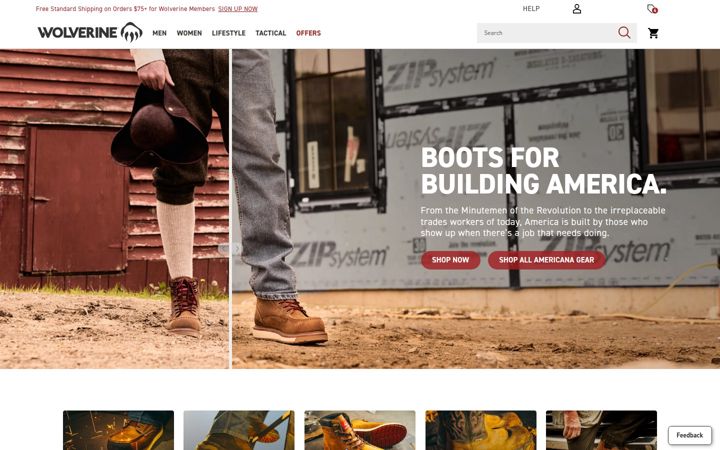Open the last thumbnail showing a hand

pos(602,430)
